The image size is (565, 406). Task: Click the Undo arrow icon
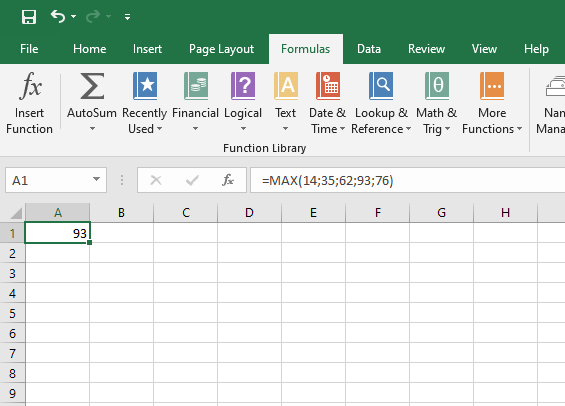58,16
